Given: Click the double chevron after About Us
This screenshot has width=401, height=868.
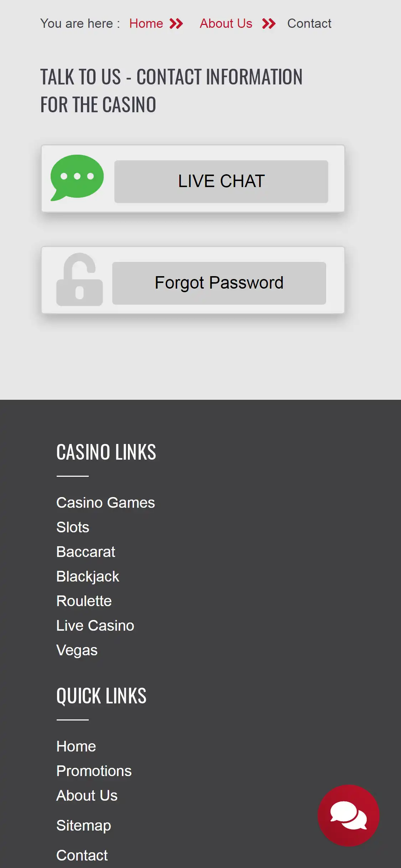Looking at the screenshot, I should coord(269,24).
